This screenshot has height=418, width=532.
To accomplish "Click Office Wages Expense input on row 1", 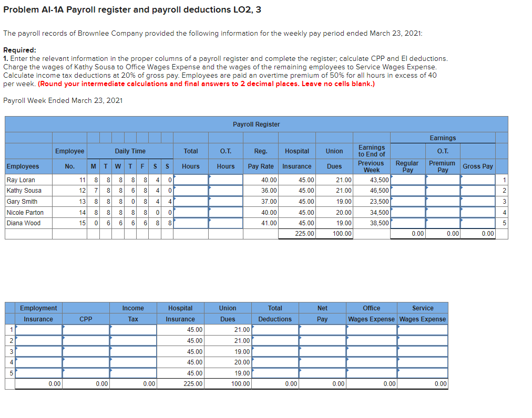I will pos(371,329).
